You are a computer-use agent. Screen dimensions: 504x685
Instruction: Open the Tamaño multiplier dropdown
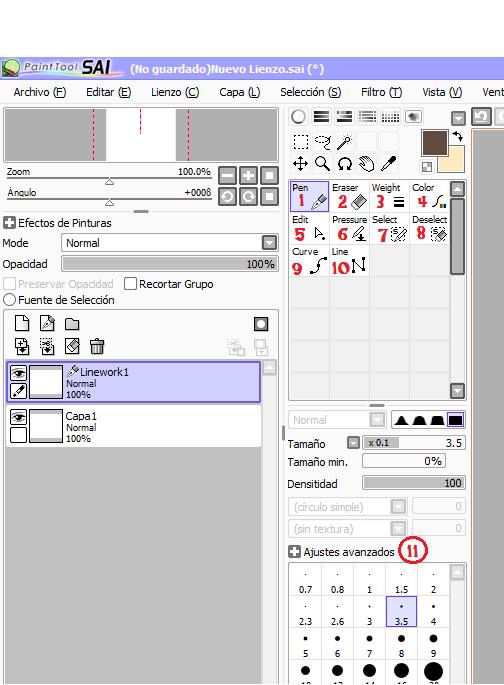click(x=353, y=443)
